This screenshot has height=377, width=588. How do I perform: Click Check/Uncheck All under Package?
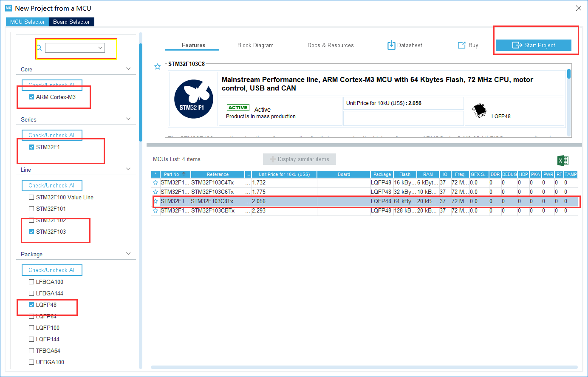pyautogui.click(x=52, y=270)
